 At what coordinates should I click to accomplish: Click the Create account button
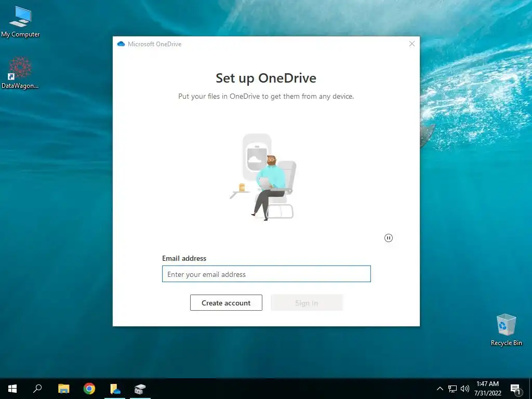click(x=226, y=303)
